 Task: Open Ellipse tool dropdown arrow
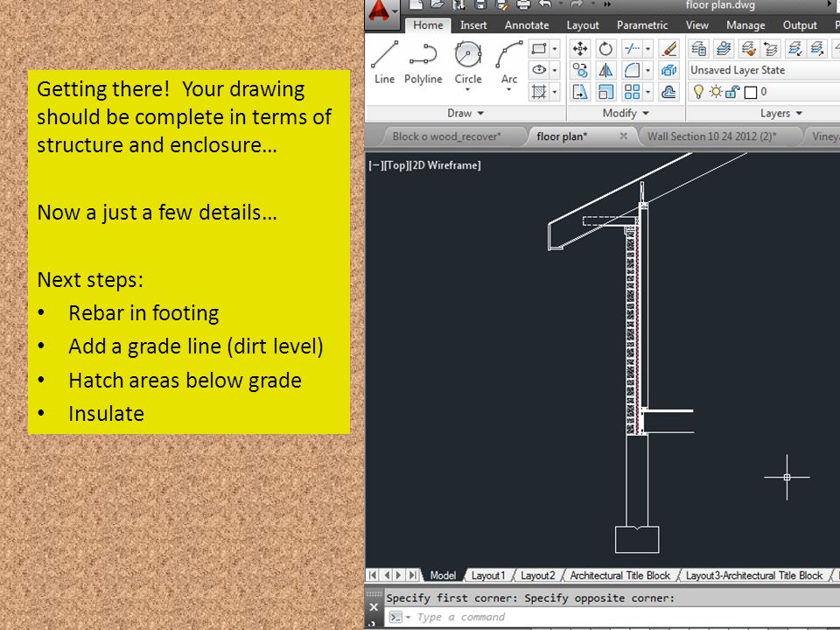tap(555, 70)
